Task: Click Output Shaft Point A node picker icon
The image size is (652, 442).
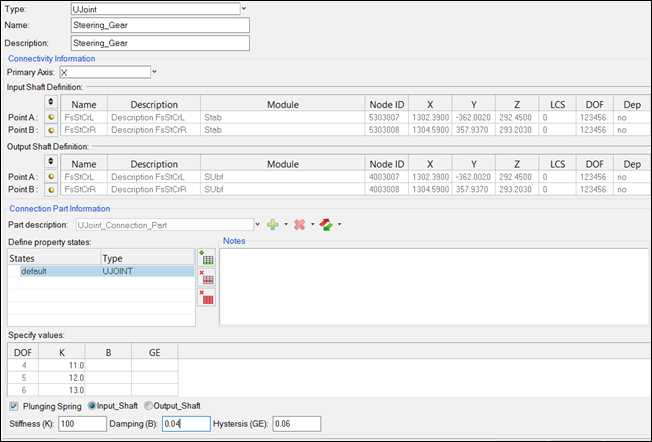Action: [50, 176]
